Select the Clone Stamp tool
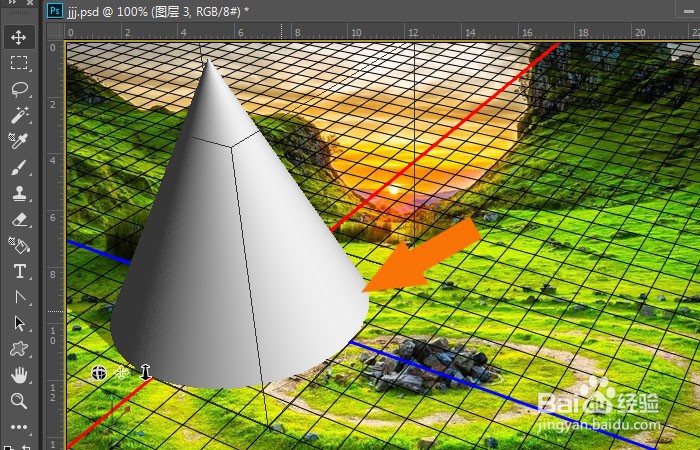Image resolution: width=700 pixels, height=450 pixels. click(x=19, y=193)
